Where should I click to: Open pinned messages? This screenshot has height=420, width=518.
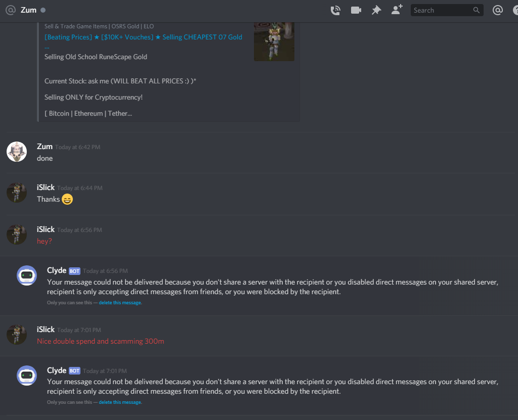pos(376,10)
